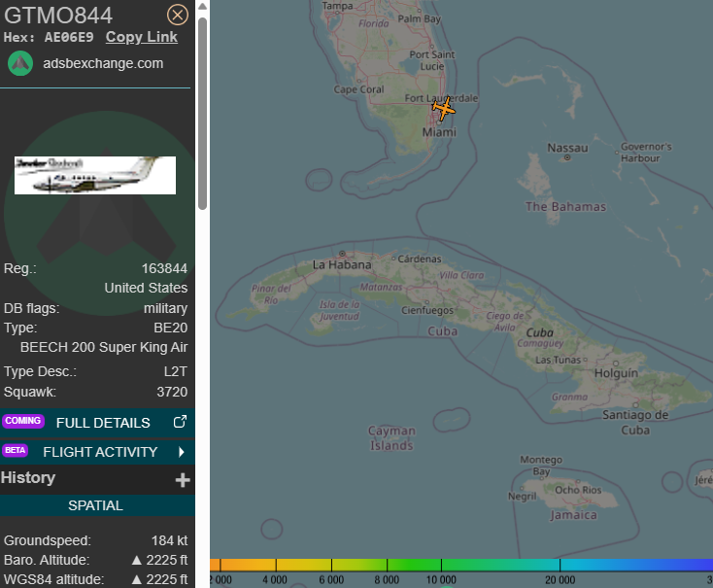Expand Flight Activity arrow

(182, 452)
